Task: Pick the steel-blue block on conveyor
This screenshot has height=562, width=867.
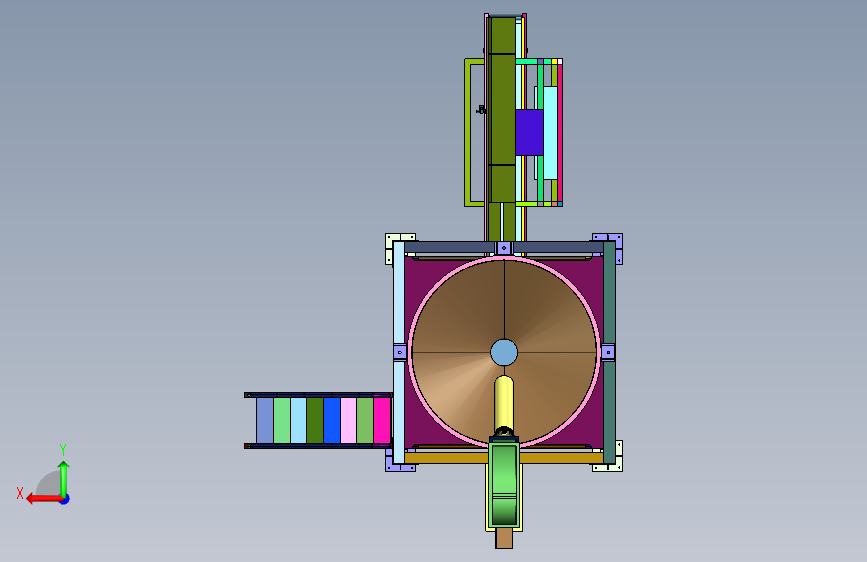Action: point(265,420)
